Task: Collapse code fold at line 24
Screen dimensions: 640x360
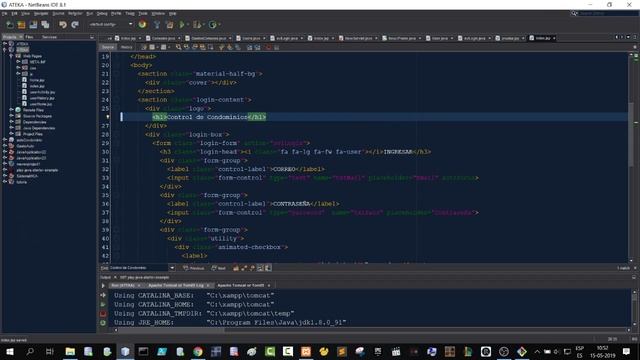Action: pyautogui.click(x=116, y=100)
